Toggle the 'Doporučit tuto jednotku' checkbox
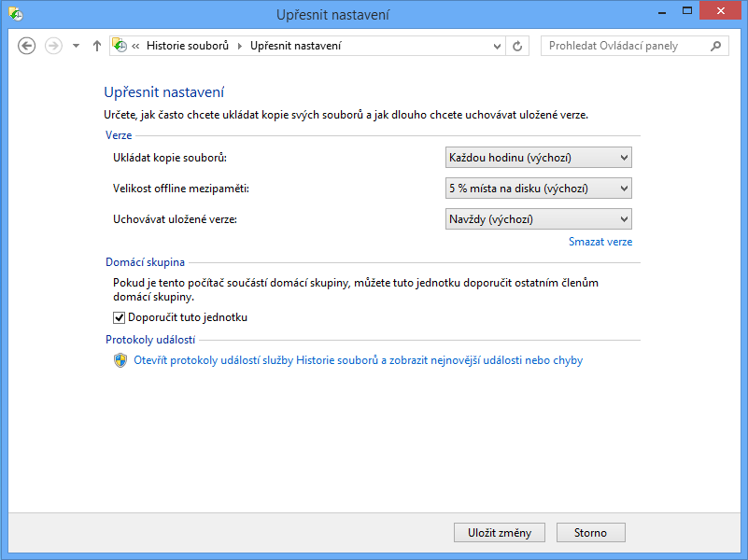748x560 pixels. [x=119, y=317]
